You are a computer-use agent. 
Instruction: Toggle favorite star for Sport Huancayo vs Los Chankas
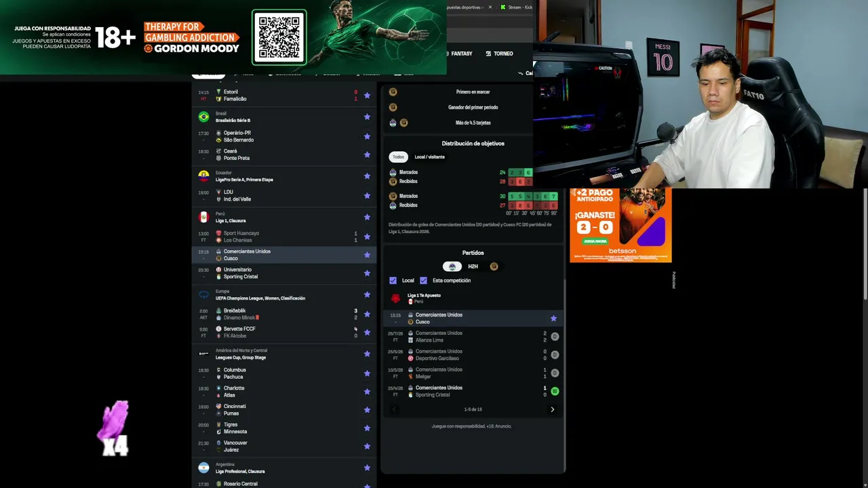click(367, 237)
